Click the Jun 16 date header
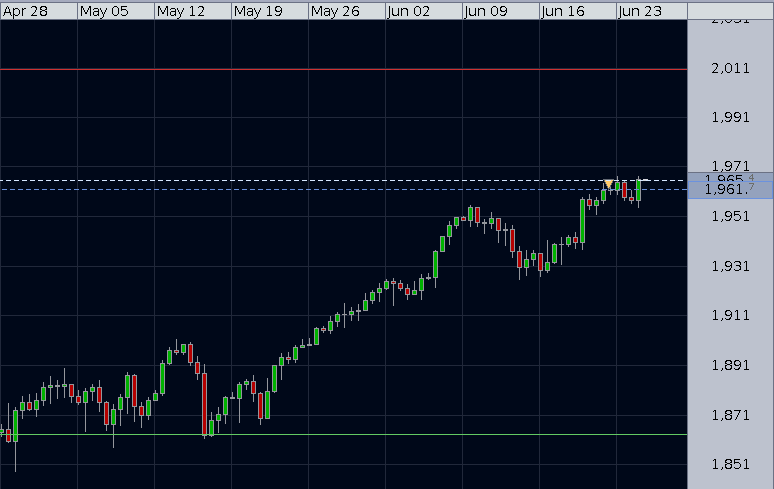This screenshot has height=489, width=774. [x=578, y=11]
